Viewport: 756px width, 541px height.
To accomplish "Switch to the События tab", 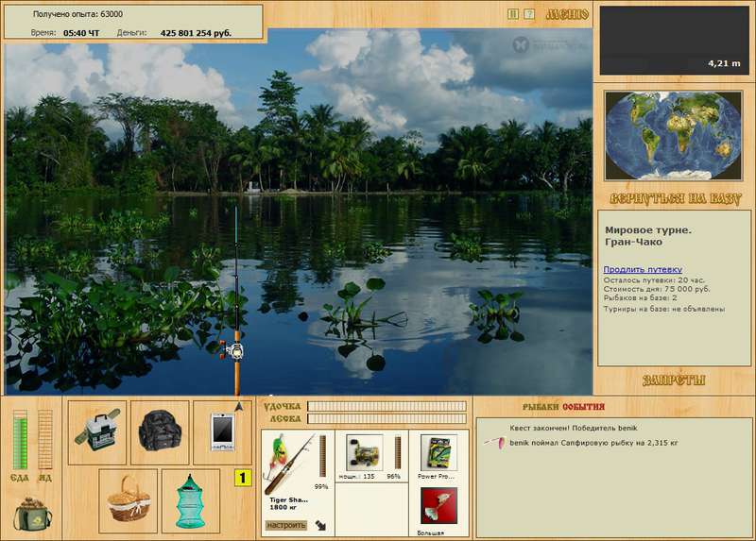I will (583, 407).
